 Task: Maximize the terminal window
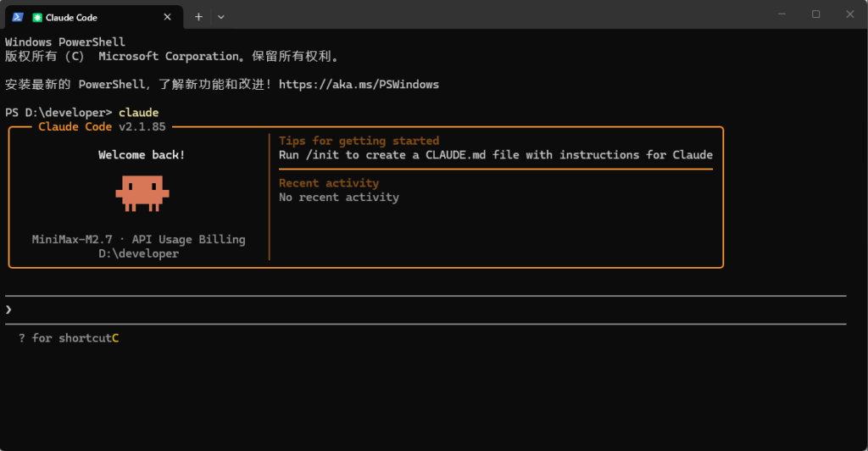click(815, 14)
